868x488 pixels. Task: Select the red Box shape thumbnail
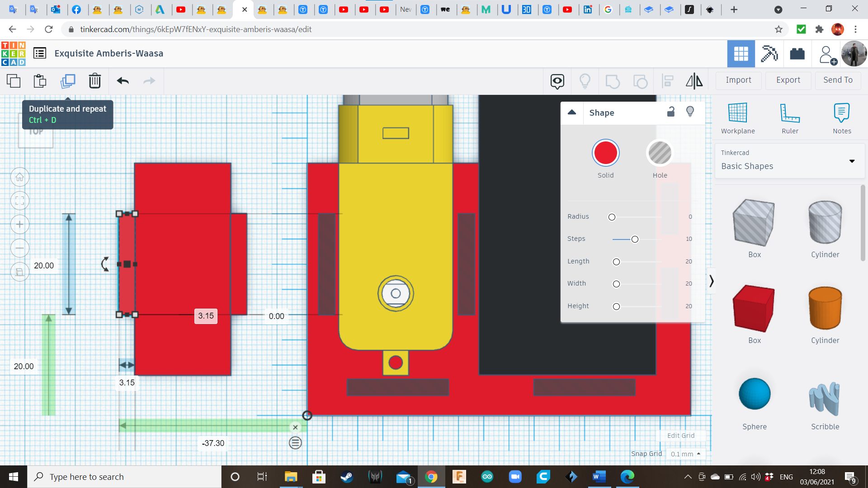point(754,309)
